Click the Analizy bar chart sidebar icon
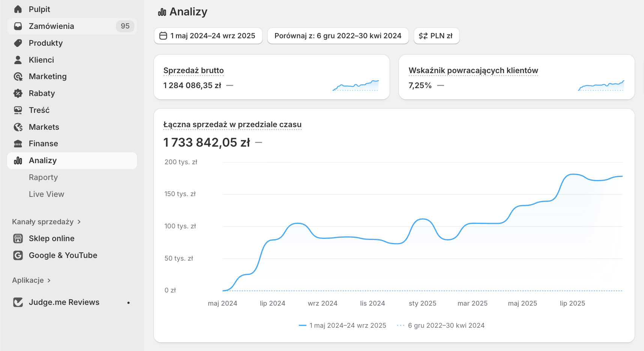This screenshot has width=644, height=351. [x=18, y=160]
